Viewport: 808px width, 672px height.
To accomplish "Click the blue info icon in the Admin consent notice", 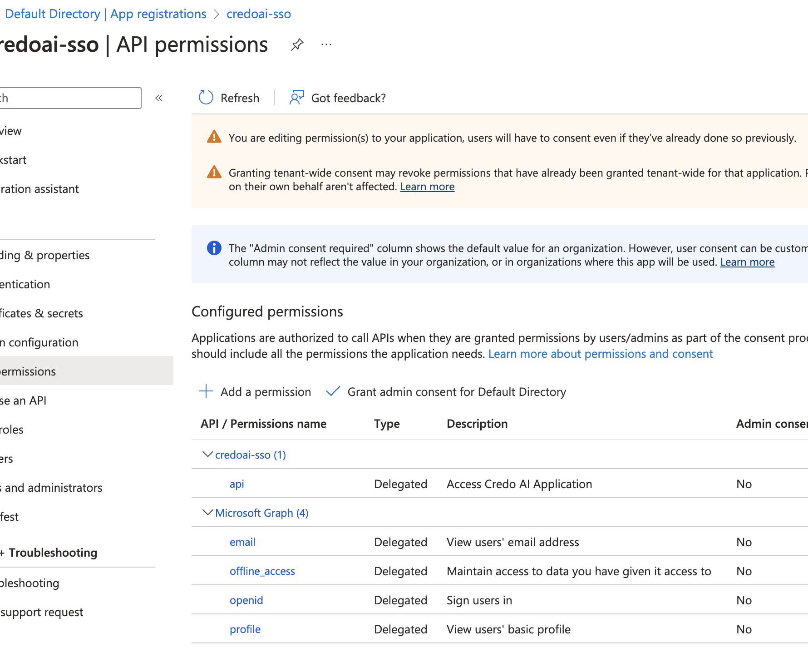I will pos(214,248).
